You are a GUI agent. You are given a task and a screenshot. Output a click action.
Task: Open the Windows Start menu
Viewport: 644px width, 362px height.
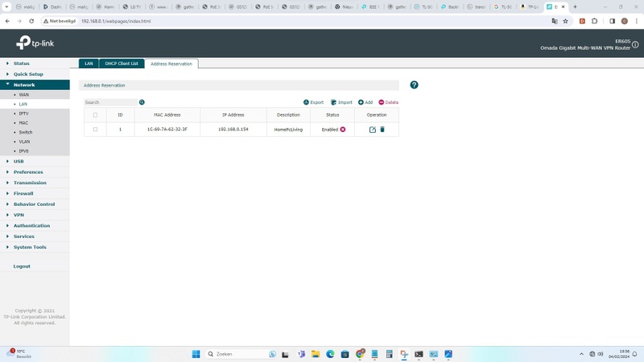pyautogui.click(x=196, y=354)
